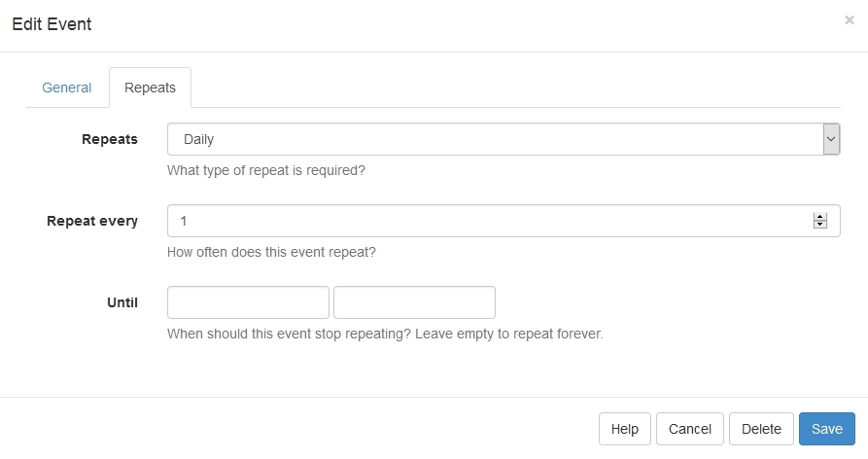The image size is (868, 459).
Task: Cancel editing the event
Action: tap(690, 429)
